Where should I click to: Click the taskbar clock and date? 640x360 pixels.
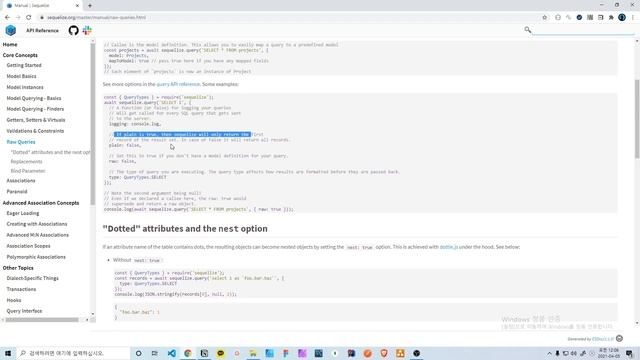(x=608, y=353)
